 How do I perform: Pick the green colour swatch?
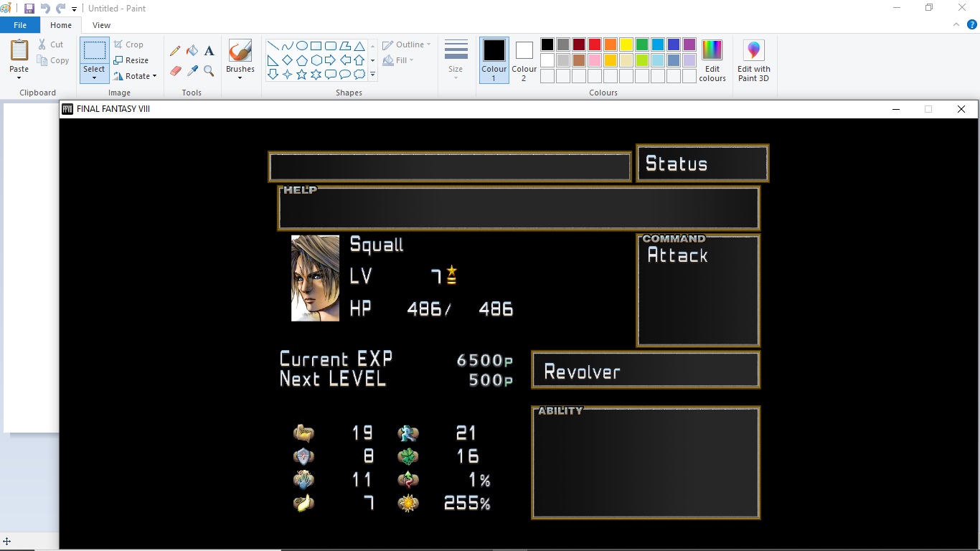642,44
